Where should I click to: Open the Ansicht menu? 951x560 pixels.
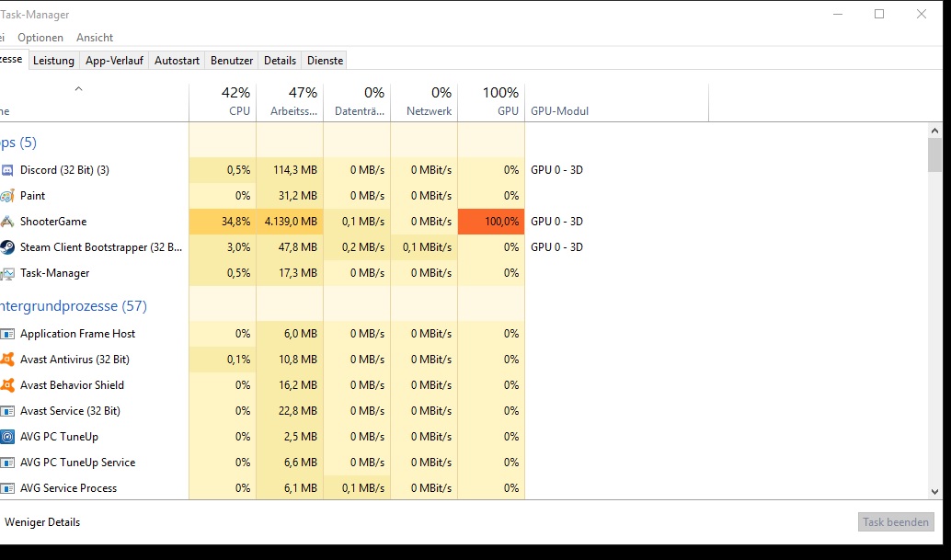pyautogui.click(x=95, y=38)
